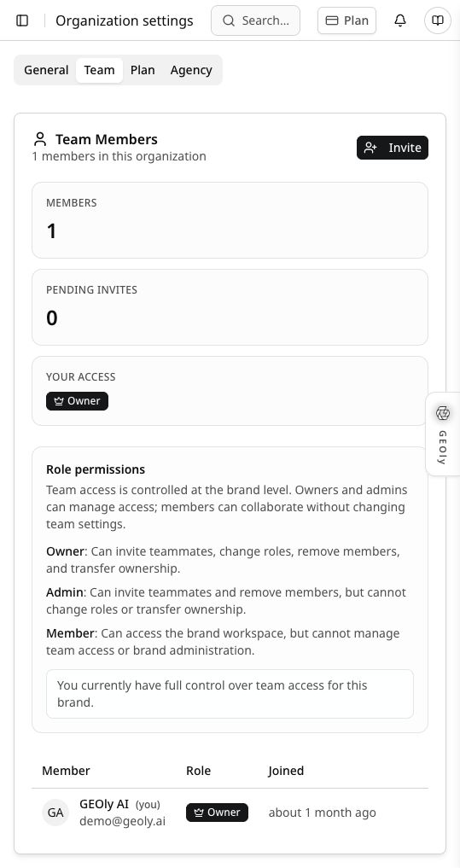Open the notifications bell
Viewport: 460px width, 868px height.
click(400, 20)
